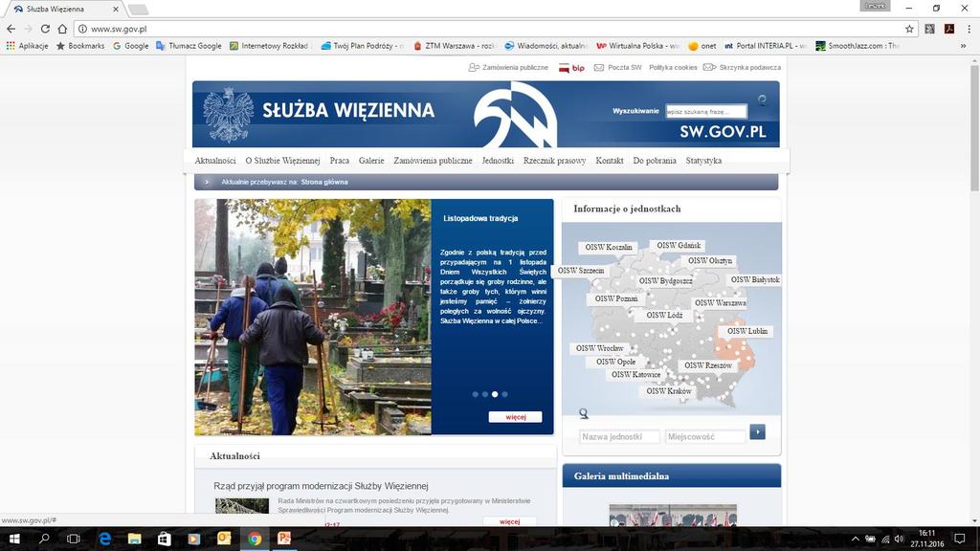Show hidden bookmarks with the double chevron
980x551 pixels.
tap(964, 46)
